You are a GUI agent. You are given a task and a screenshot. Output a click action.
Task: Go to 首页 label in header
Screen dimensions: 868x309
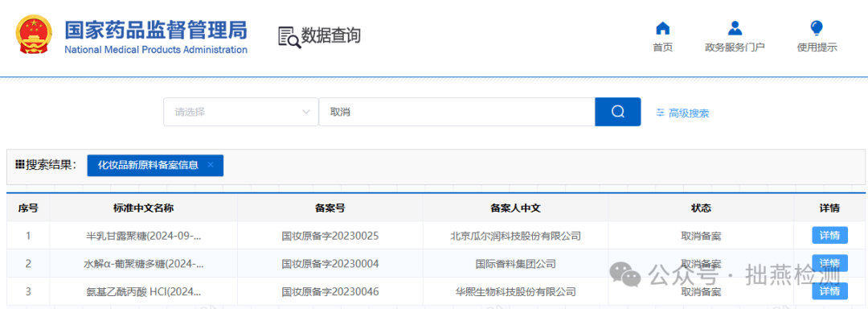[662, 47]
